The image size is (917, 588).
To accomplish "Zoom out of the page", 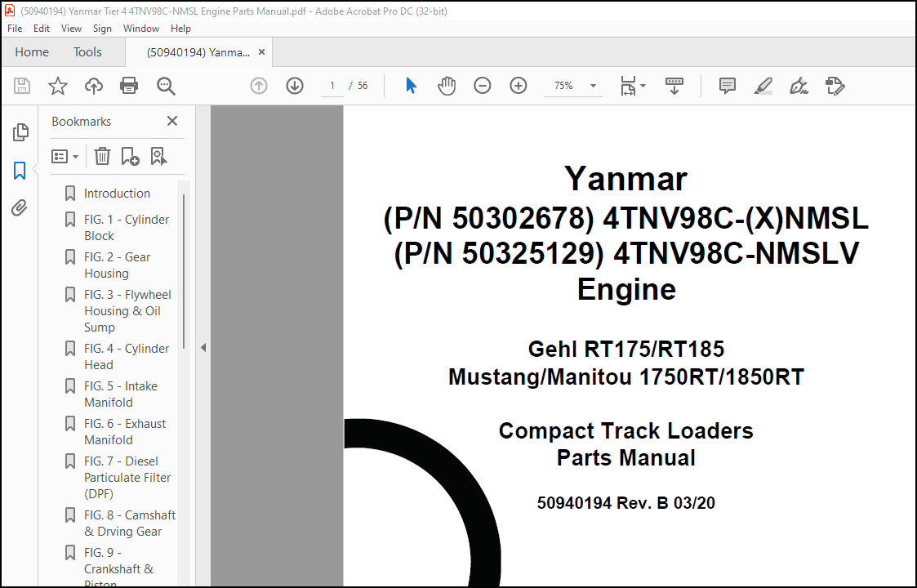I will (482, 85).
